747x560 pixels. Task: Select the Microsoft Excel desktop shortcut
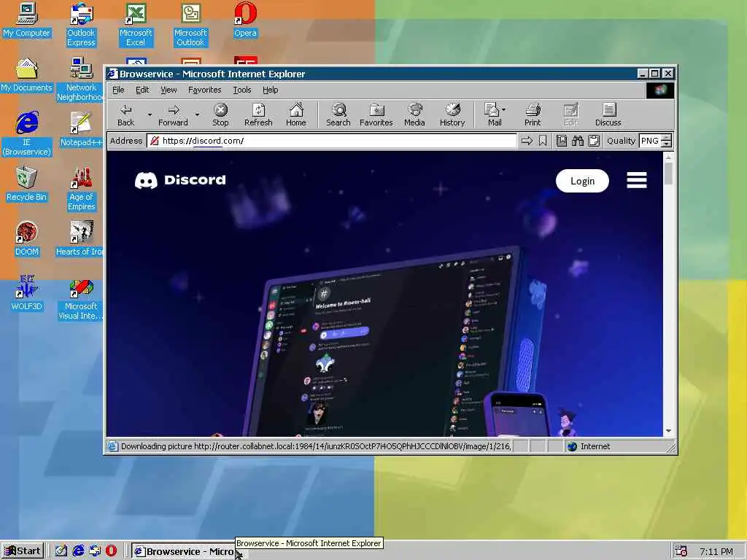(x=136, y=25)
